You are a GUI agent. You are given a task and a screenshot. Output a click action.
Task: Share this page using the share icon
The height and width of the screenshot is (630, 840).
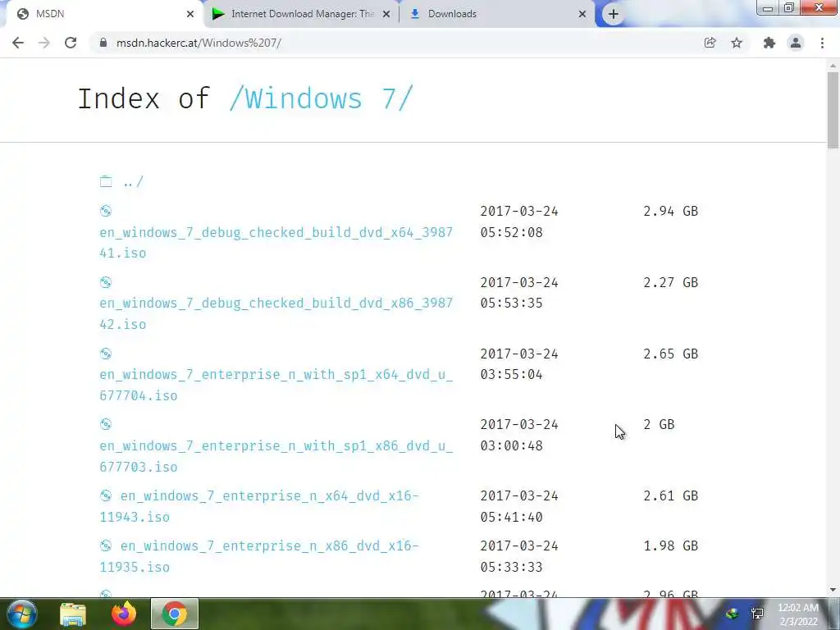710,43
